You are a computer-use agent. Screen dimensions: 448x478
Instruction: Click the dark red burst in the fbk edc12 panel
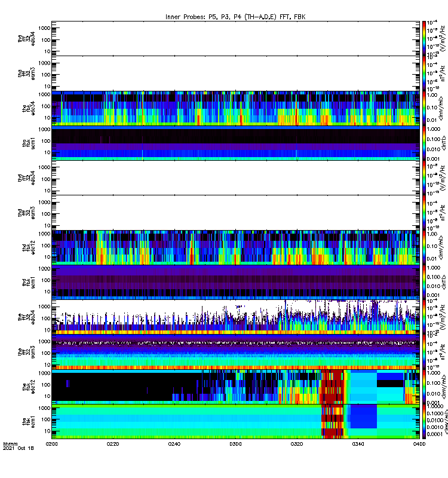[x=332, y=387]
